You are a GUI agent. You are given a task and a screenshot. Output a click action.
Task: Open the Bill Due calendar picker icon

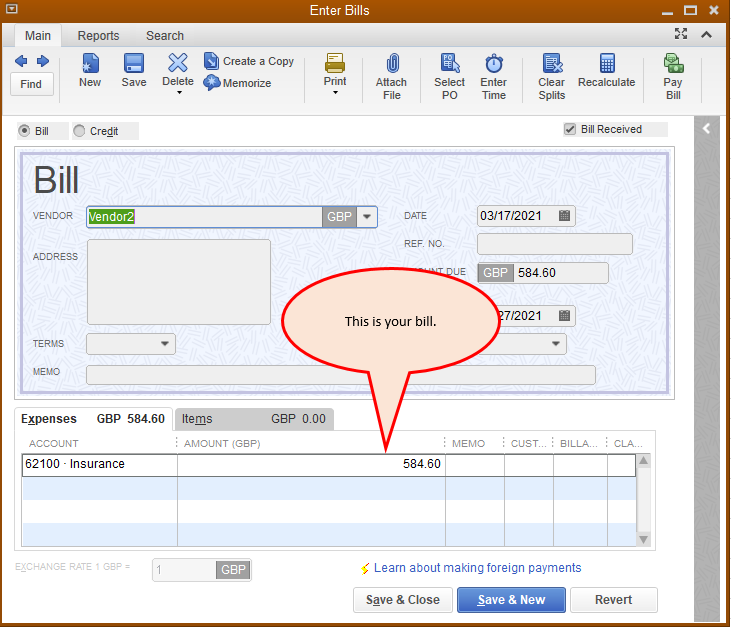[564, 316]
